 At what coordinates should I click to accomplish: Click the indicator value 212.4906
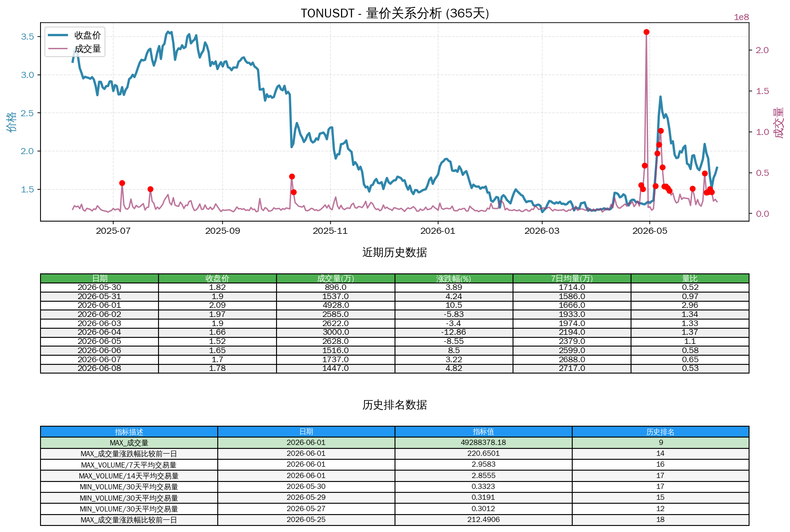(483, 520)
